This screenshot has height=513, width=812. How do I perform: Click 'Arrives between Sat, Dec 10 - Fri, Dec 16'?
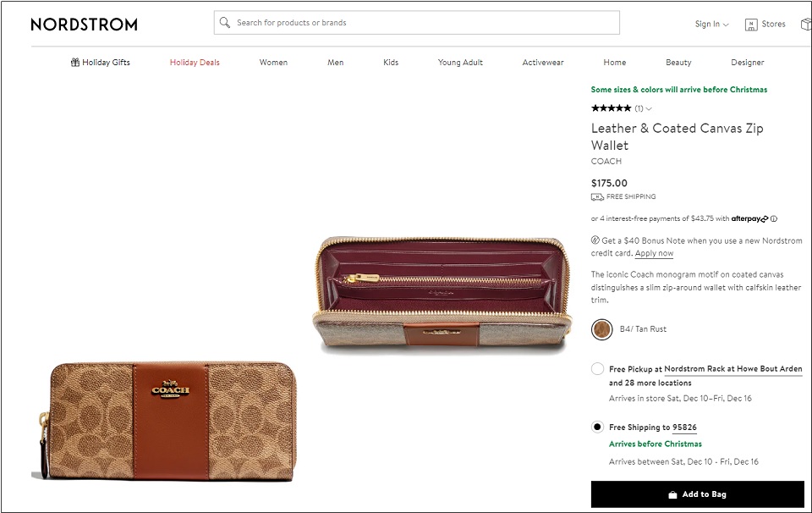coord(683,461)
